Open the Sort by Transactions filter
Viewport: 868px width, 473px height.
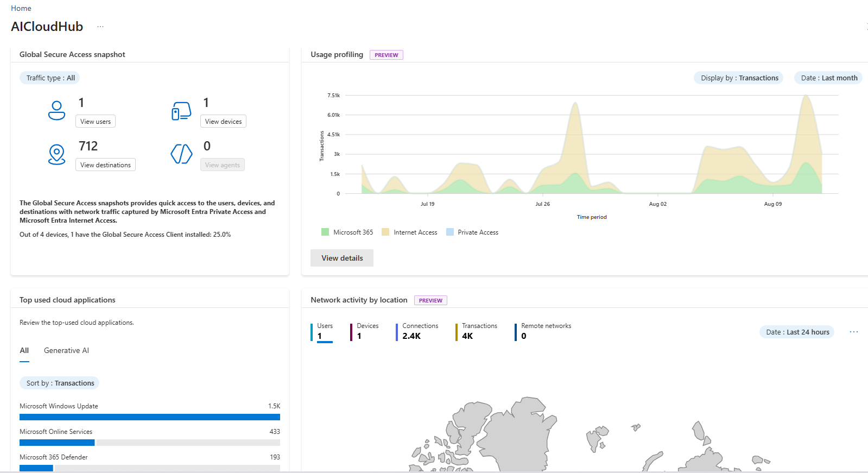(x=59, y=383)
